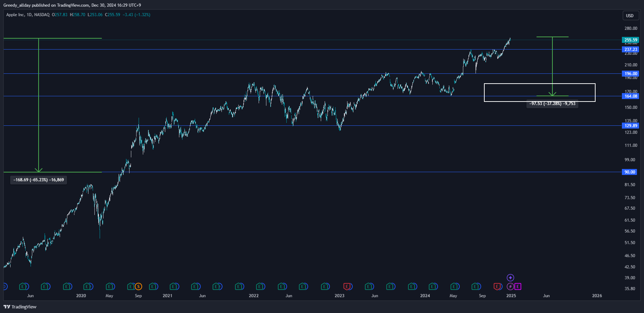This screenshot has height=313, width=644.
Task: Click the -168.69 (-65.23%) measurement label
Action: [x=39, y=180]
